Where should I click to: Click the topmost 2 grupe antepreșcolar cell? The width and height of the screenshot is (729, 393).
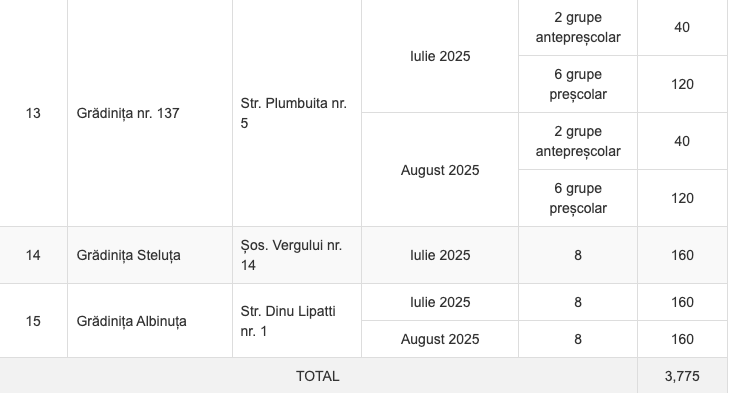tap(578, 27)
